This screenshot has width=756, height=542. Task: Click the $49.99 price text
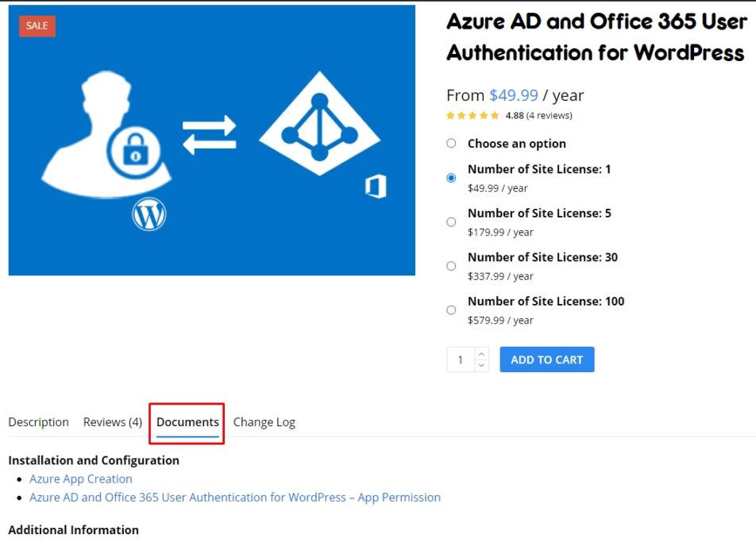[514, 95]
